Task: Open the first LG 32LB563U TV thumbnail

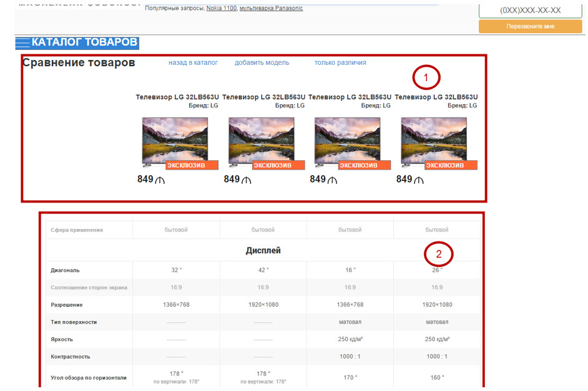Action: point(175,140)
